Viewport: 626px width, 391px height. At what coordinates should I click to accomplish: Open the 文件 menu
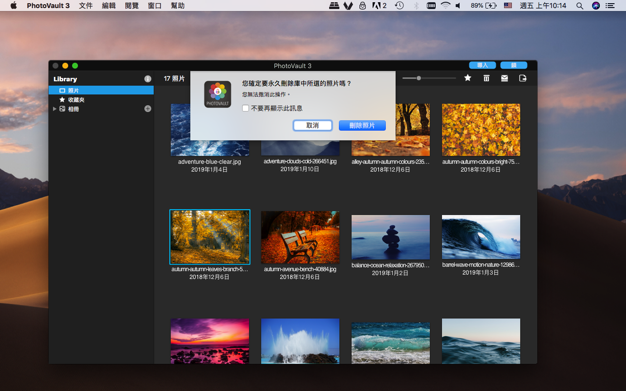[x=85, y=6]
